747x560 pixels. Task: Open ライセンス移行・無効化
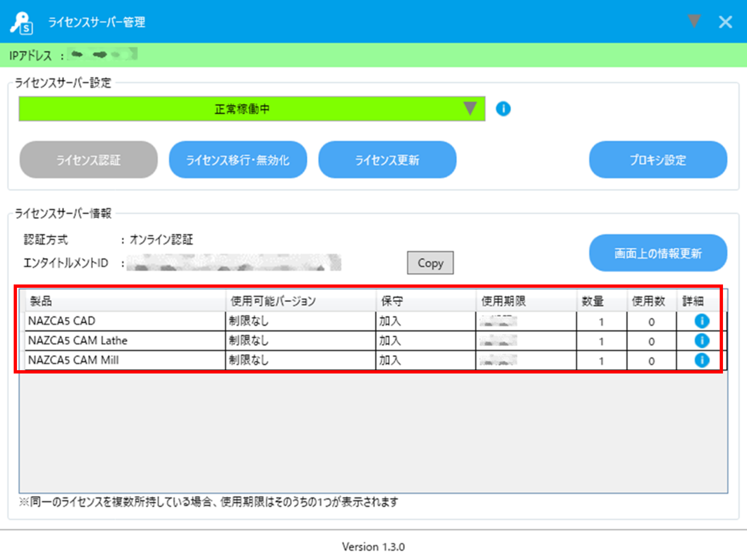(x=238, y=160)
